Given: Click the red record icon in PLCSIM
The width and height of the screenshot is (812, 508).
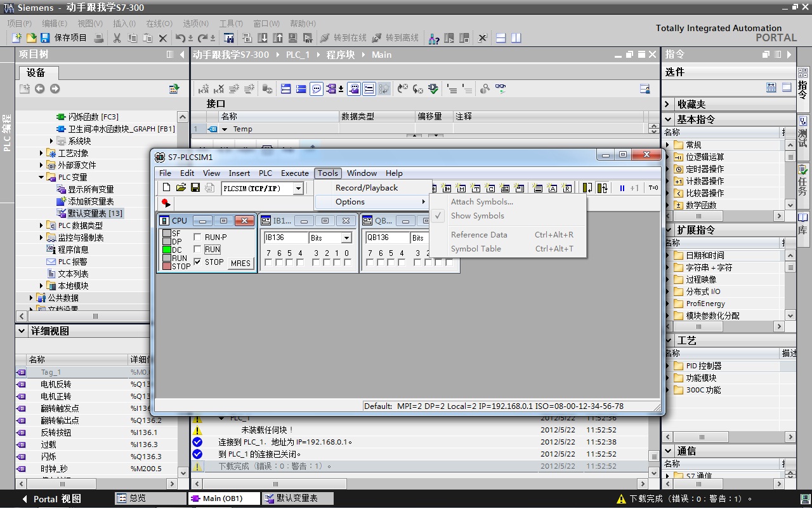Looking at the screenshot, I should pos(166,203).
